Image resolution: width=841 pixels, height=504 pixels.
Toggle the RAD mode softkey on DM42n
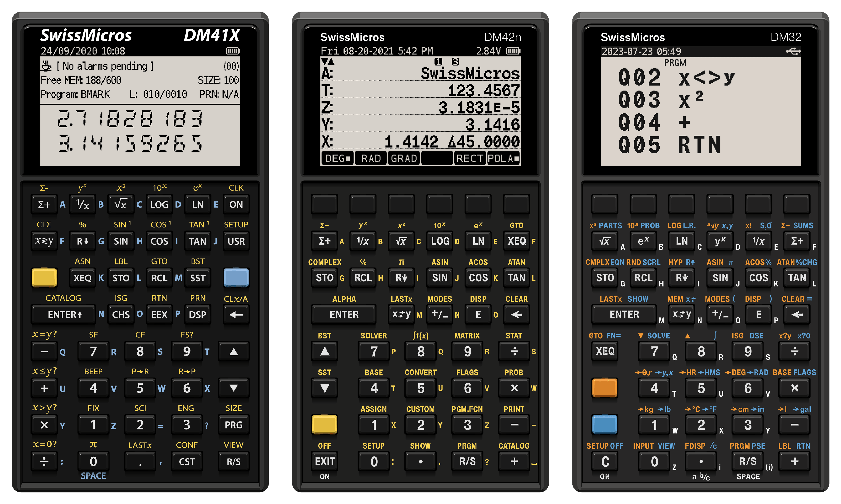click(x=371, y=158)
